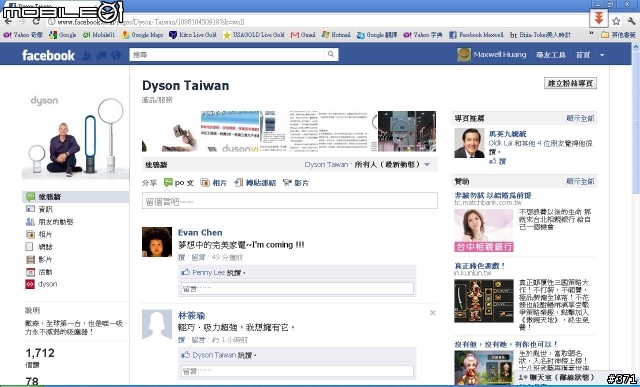640x387 pixels.
Task: Click Dyson Taiwan in second post likes
Action: click(x=214, y=355)
